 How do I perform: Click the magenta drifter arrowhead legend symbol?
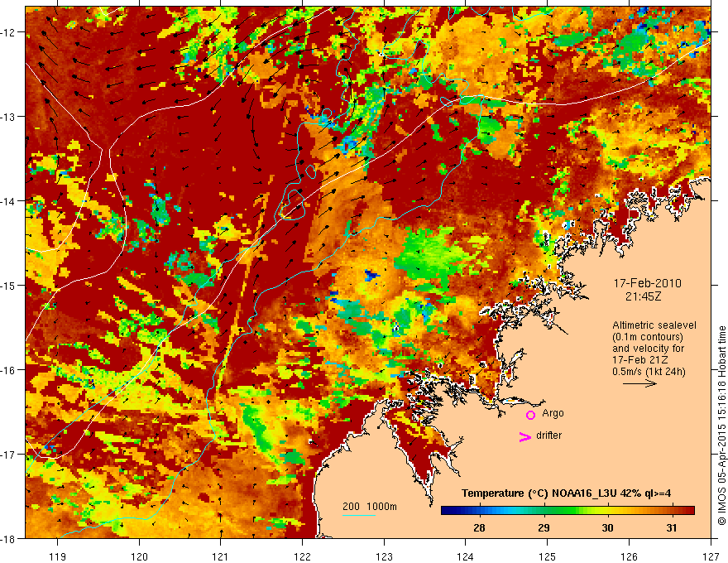click(x=524, y=436)
